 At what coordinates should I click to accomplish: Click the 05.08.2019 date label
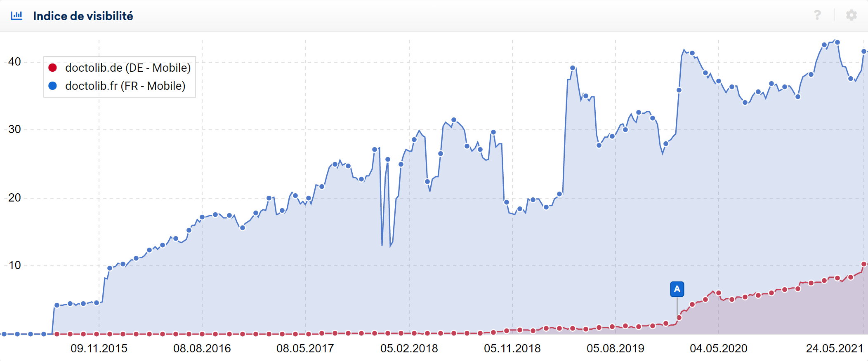(616, 349)
